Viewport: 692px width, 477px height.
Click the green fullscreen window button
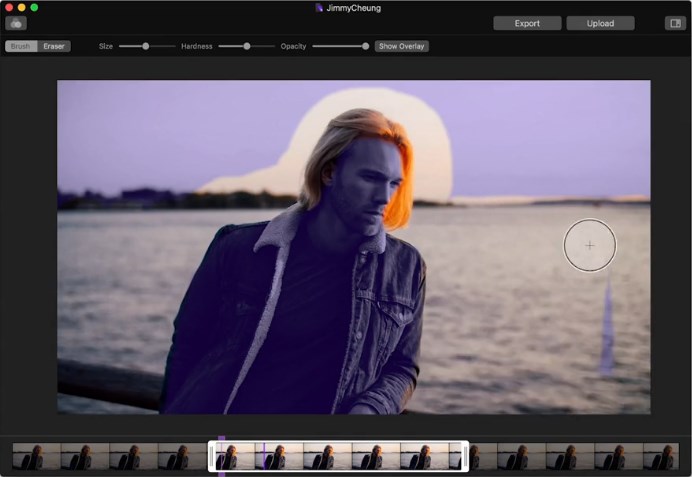[34, 7]
